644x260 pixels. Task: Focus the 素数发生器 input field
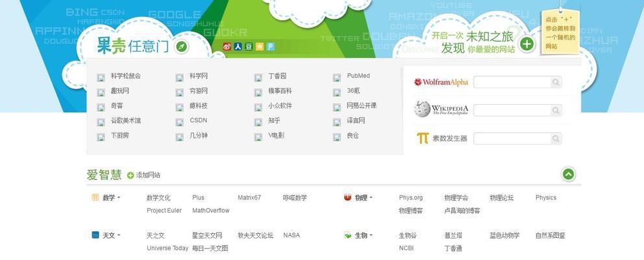[x=512, y=138]
